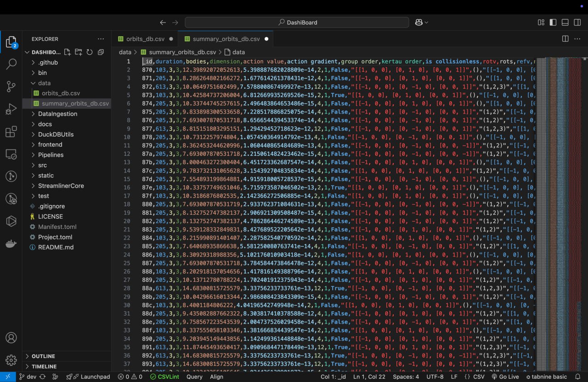Create a new folder in Explorer
This screenshot has width=588, height=382.
[x=79, y=52]
